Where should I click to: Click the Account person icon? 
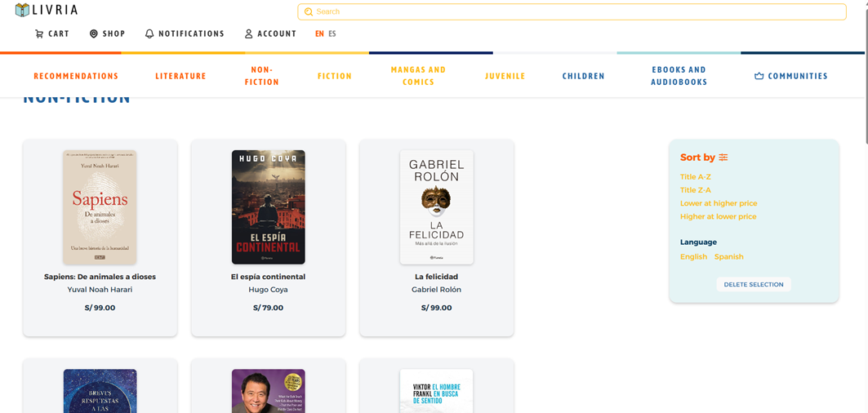point(248,33)
